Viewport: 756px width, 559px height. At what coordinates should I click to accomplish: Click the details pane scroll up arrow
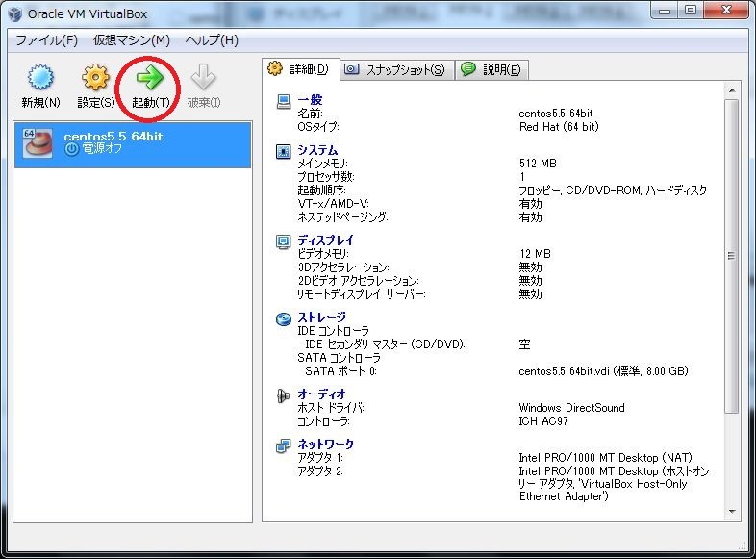(x=732, y=90)
